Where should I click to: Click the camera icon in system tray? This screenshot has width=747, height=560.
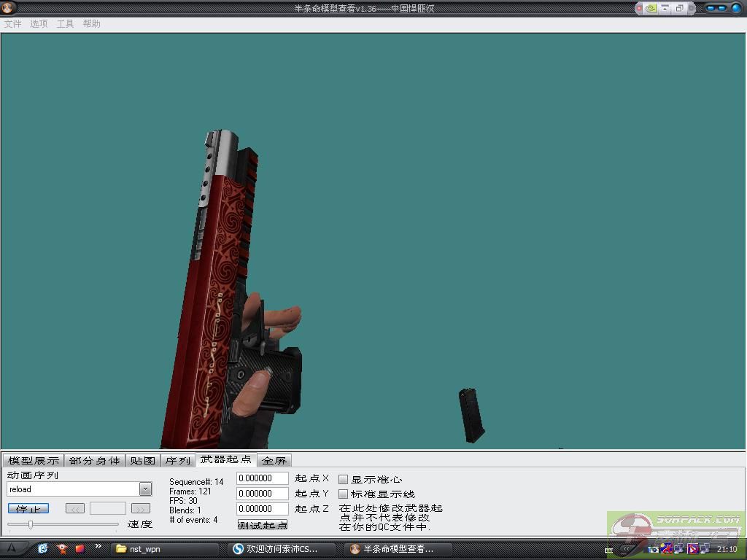[x=655, y=549]
